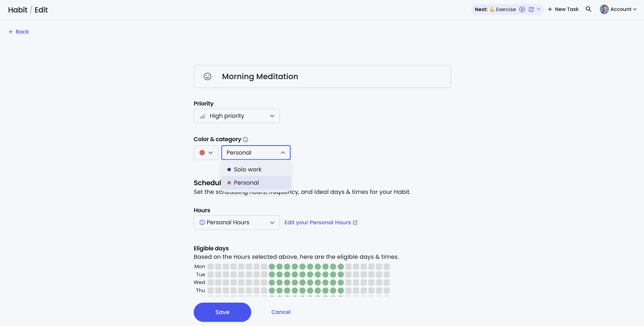Select Personal option in category list
Screen dimensions: 644x326
pos(246,183)
